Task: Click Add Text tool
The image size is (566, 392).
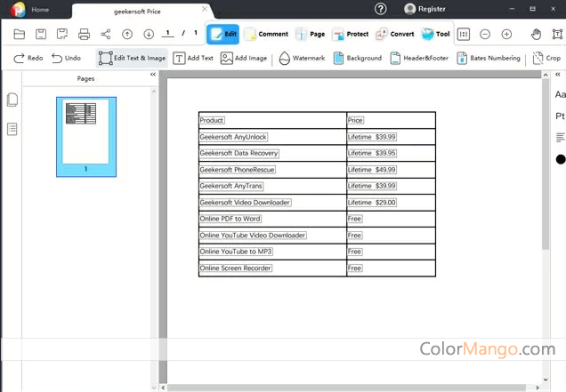Action: 193,58
